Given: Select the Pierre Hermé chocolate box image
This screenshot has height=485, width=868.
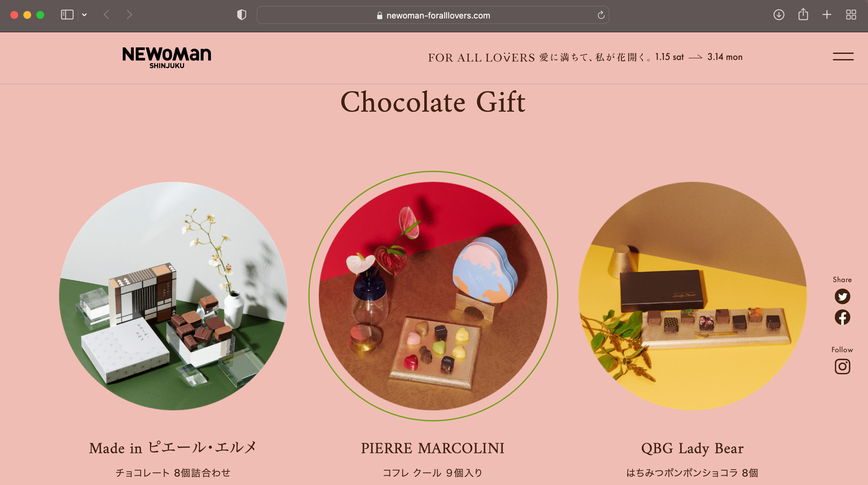Looking at the screenshot, I should (173, 296).
